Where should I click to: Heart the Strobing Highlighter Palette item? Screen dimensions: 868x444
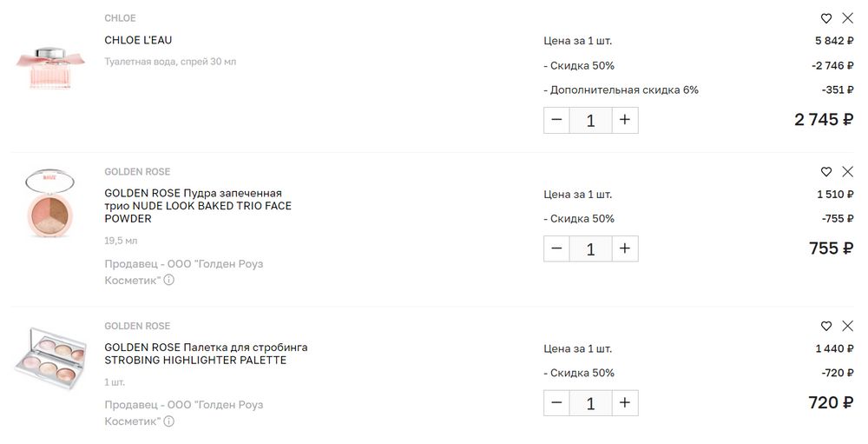tap(826, 326)
